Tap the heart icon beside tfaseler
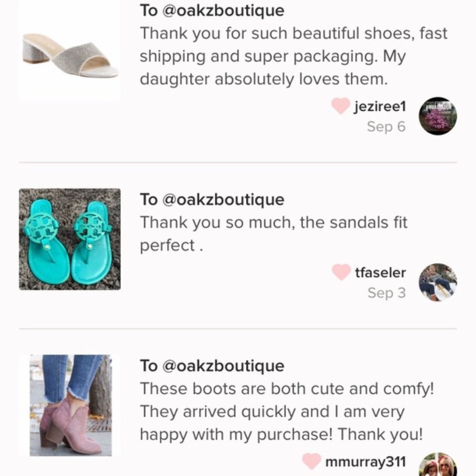Screen dimensions: 476x476 click(x=341, y=273)
